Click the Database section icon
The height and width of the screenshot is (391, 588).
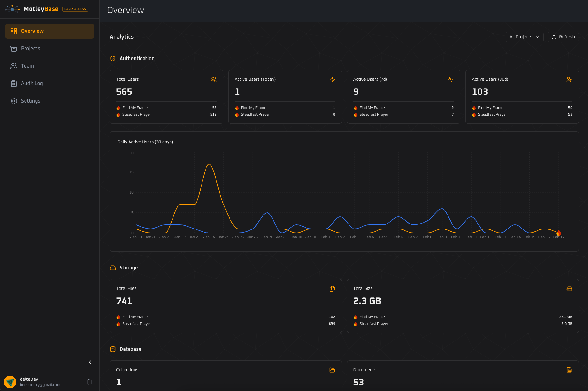[112, 349]
